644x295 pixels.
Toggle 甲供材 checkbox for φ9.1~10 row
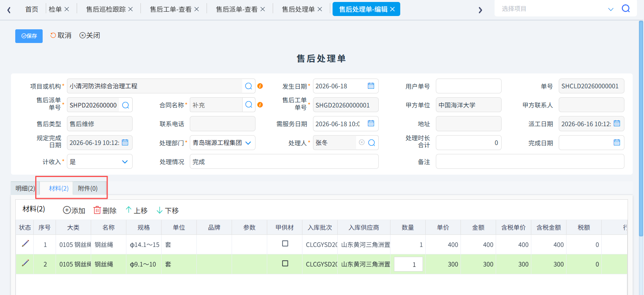coord(285,263)
